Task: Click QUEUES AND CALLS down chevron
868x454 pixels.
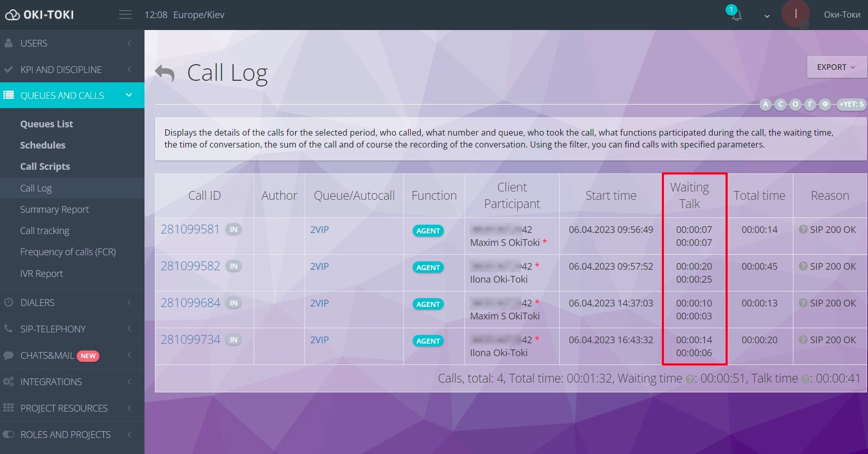Action: [x=129, y=95]
